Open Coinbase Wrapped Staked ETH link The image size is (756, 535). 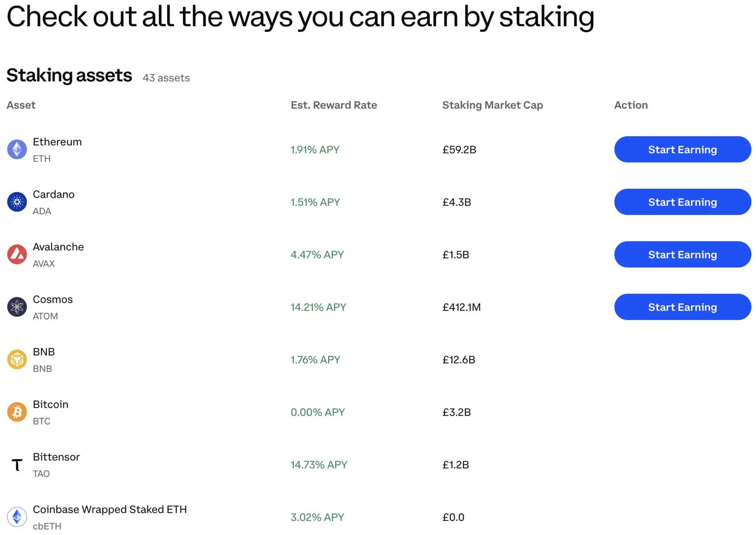(110, 510)
